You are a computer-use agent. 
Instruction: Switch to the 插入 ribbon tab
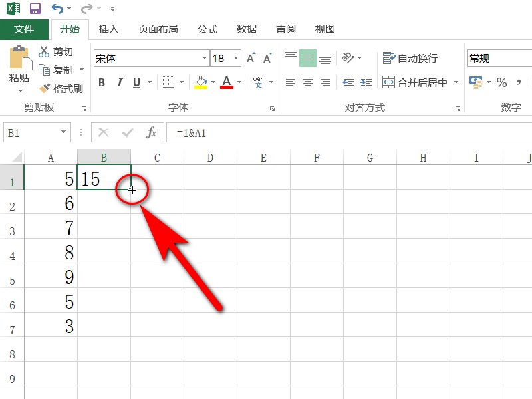(x=108, y=29)
